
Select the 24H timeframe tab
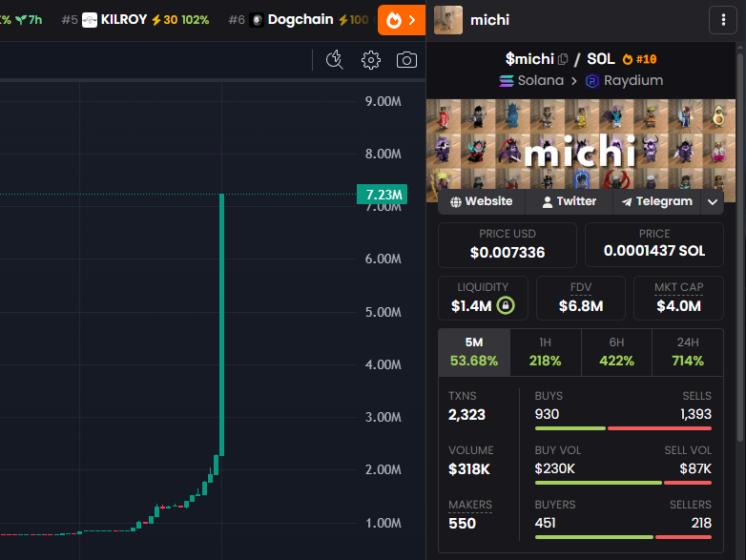coord(688,352)
